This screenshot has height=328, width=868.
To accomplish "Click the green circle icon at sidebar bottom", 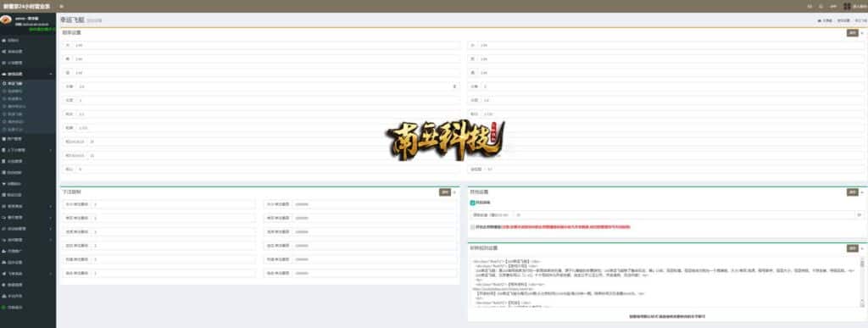I will 4,307.
